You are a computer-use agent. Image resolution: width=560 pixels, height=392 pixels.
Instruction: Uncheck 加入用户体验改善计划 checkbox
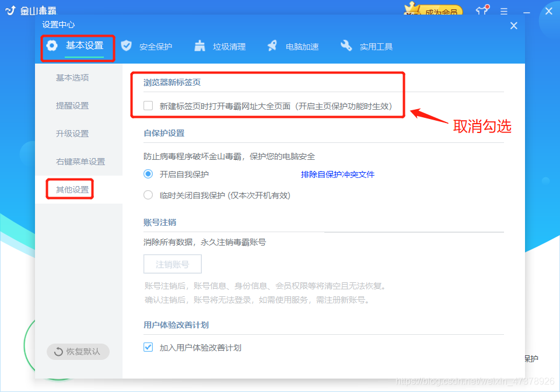pos(148,347)
